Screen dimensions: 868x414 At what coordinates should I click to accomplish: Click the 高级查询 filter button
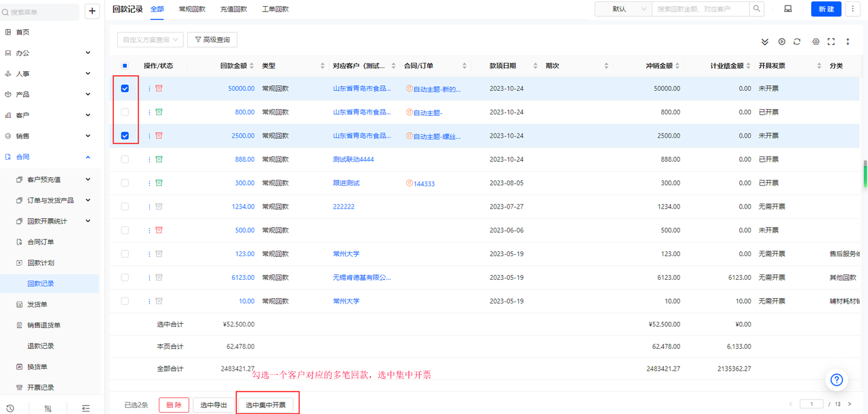pos(212,40)
